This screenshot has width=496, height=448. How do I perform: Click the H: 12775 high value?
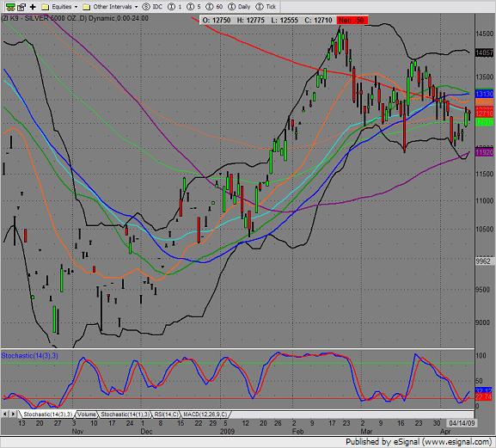pos(250,21)
